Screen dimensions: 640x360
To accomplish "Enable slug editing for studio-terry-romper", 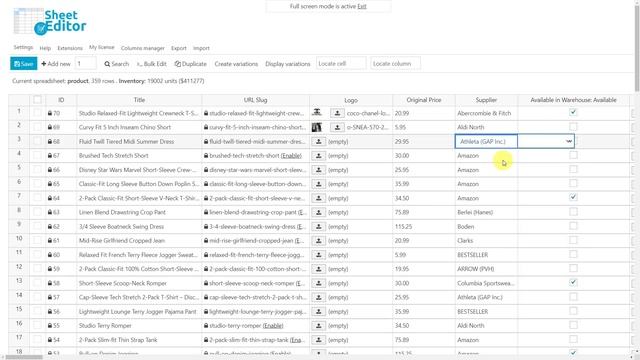I will [x=273, y=326].
